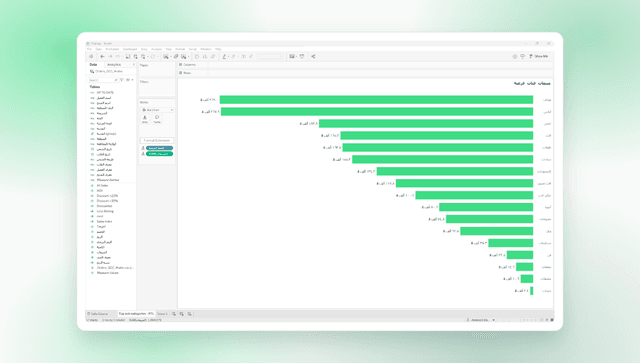Open the Bar Chart mark type dropdown
This screenshot has width=640, height=363.
point(157,110)
